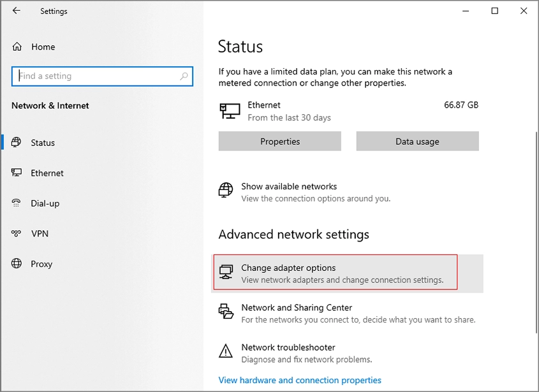539x392 pixels.
Task: Select the VPN icon in sidebar
Action: point(16,233)
